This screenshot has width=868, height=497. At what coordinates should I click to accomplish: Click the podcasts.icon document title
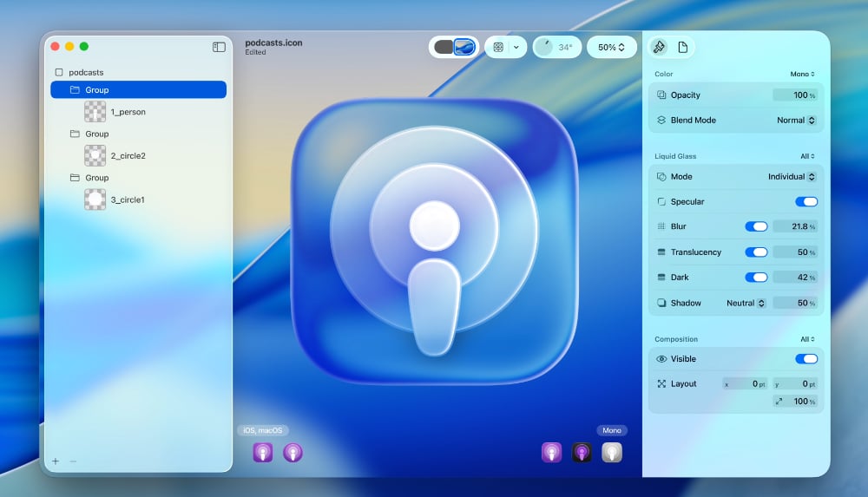(x=273, y=43)
